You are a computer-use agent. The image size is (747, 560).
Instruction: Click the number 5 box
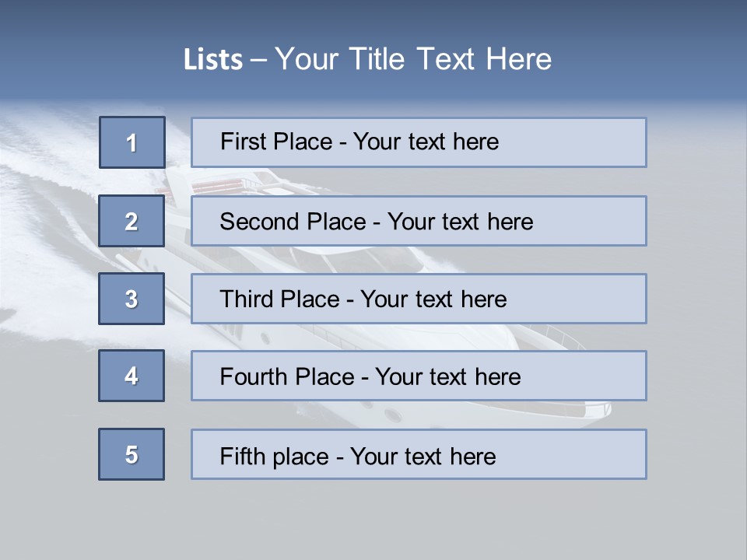pos(132,454)
